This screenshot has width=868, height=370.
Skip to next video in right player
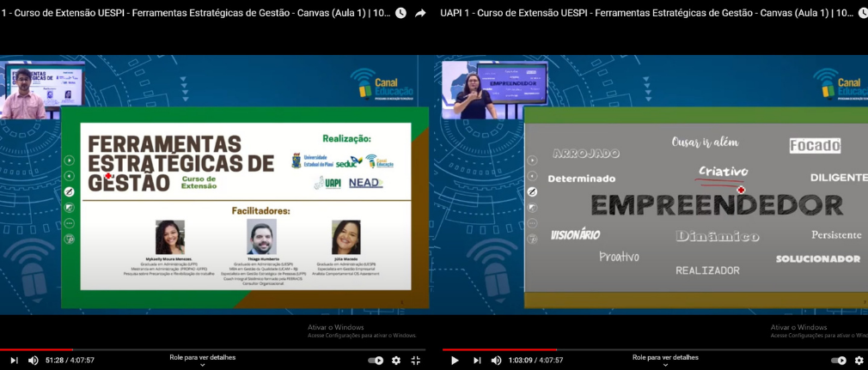pyautogui.click(x=477, y=360)
